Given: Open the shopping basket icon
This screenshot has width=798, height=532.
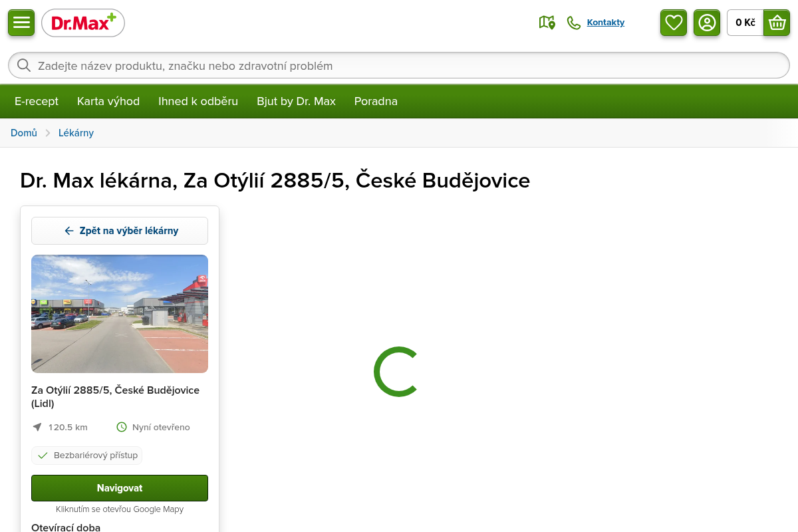Looking at the screenshot, I should point(777,23).
